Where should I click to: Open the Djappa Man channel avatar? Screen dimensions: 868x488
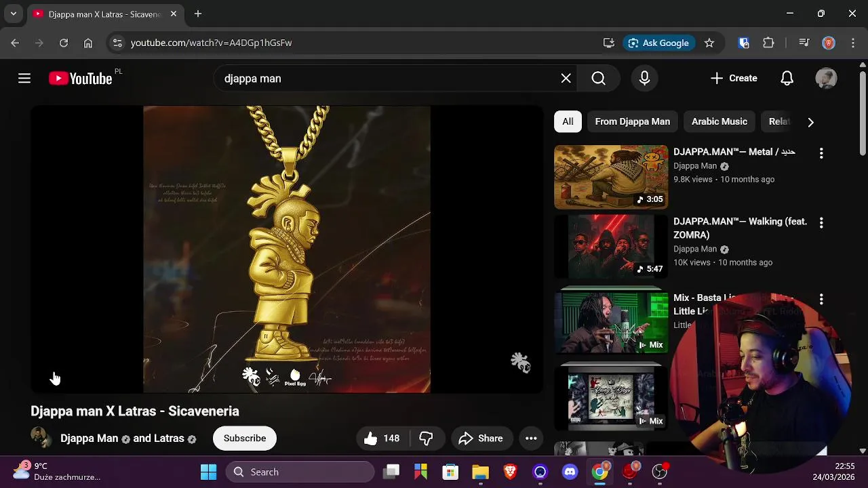[x=41, y=438]
